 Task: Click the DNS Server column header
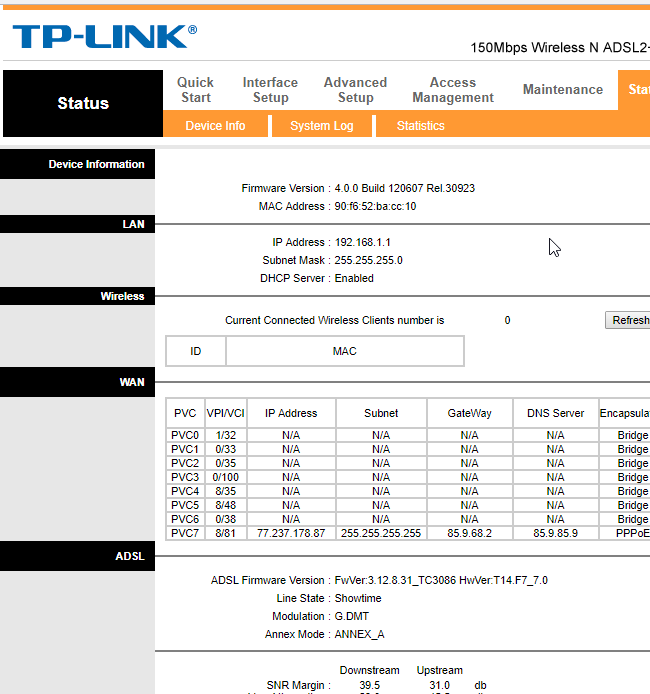coord(556,413)
